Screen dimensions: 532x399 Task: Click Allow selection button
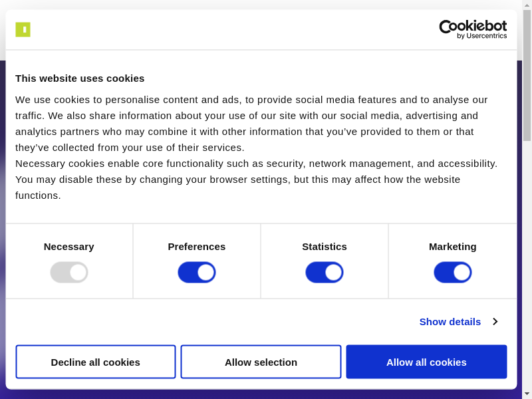[x=261, y=362]
